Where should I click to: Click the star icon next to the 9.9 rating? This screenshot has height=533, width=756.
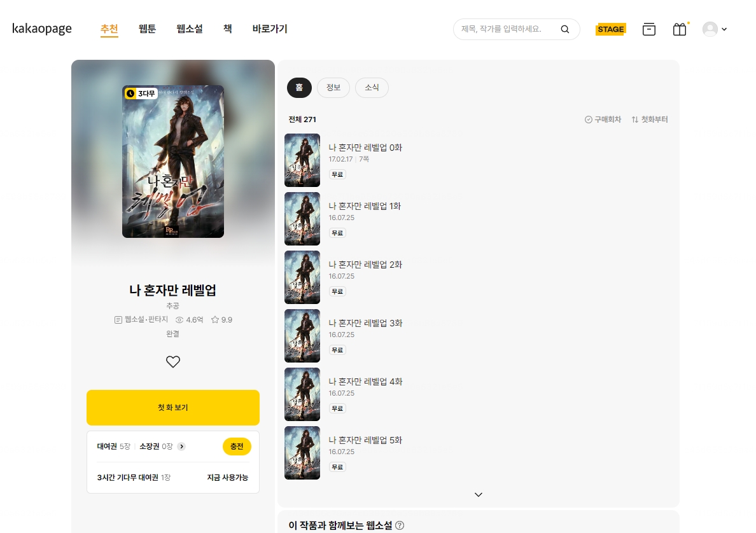pos(214,320)
